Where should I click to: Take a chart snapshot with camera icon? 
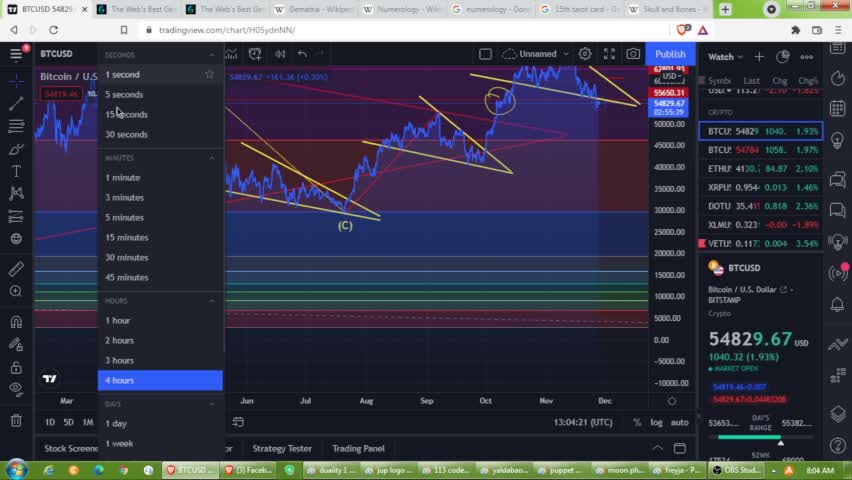point(633,54)
